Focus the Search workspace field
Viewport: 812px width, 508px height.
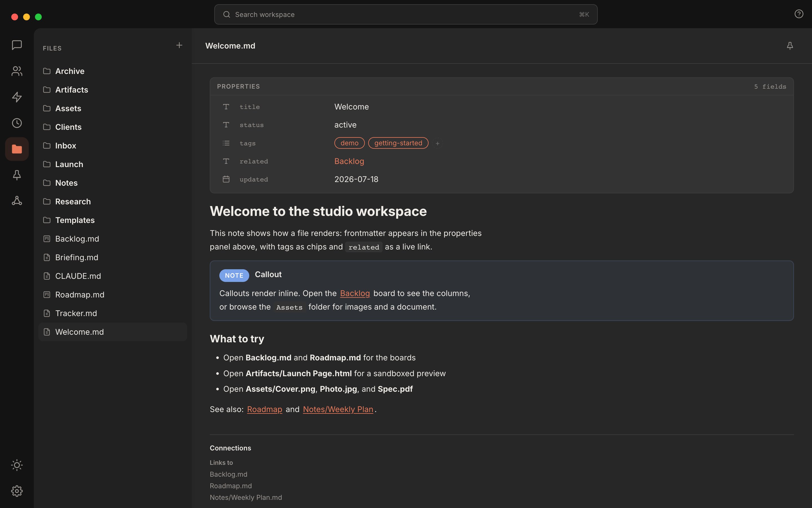coord(406,14)
